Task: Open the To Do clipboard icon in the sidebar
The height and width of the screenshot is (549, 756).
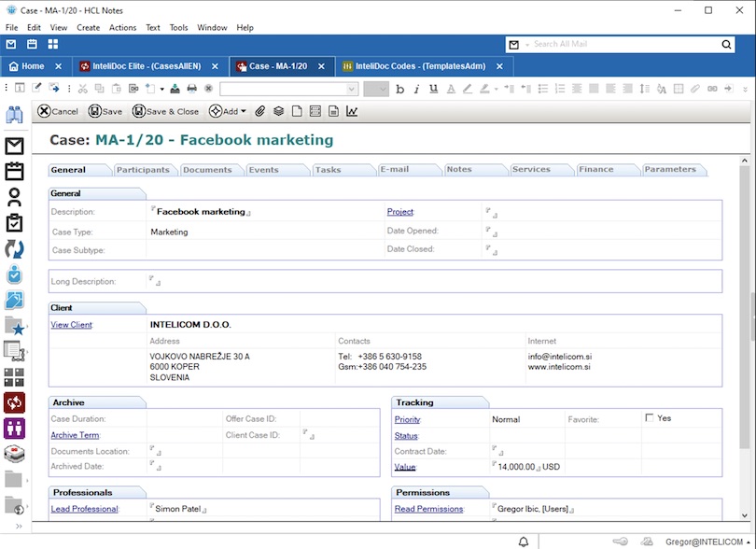Action: 14,222
